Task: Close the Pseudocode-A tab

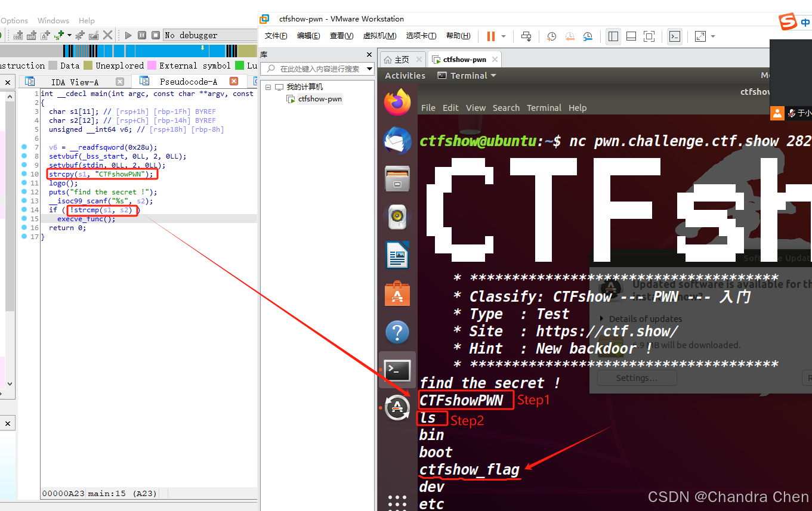Action: [x=234, y=82]
